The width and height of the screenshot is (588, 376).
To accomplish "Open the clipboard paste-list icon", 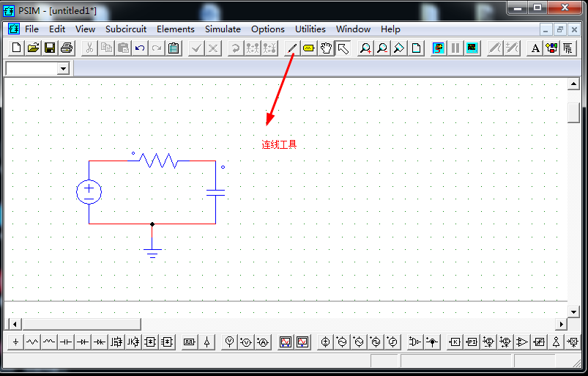I will [x=174, y=48].
